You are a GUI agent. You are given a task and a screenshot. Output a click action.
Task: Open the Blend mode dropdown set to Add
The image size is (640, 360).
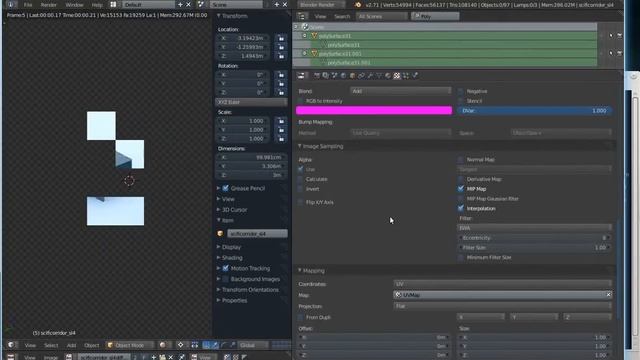pyautogui.click(x=401, y=91)
